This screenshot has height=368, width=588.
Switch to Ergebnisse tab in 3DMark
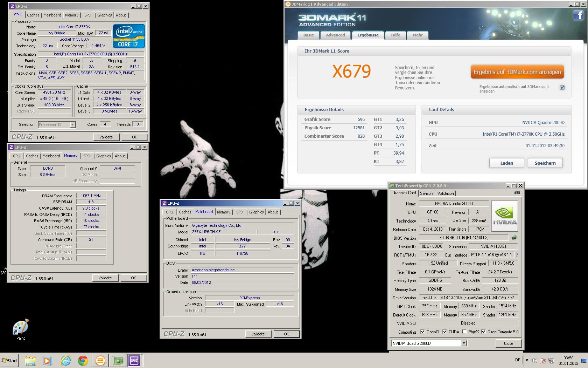368,35
